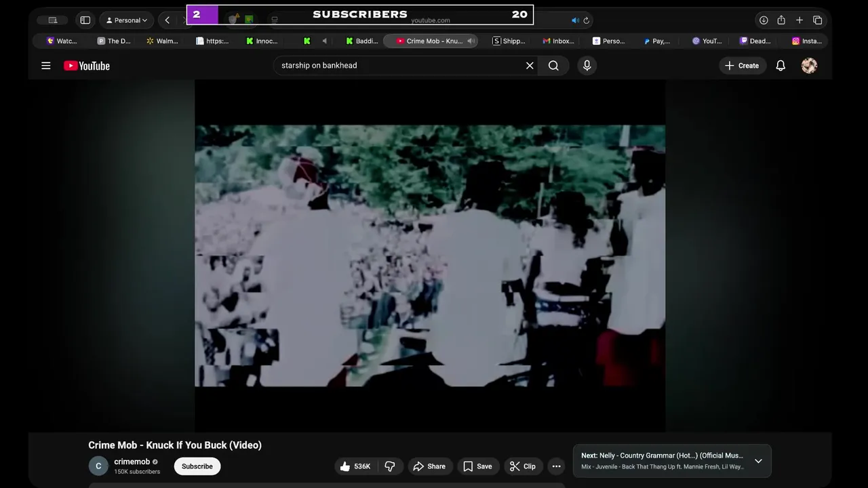Dislike the Crime Mob video
The width and height of the screenshot is (868, 488).
[x=390, y=466]
